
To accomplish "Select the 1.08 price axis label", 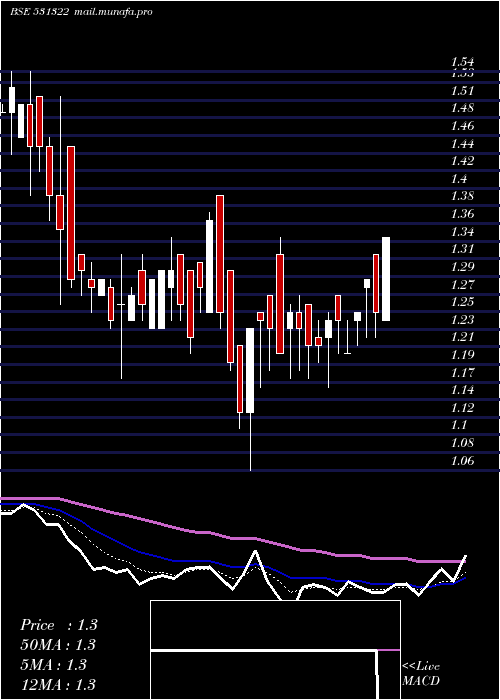I will pyautogui.click(x=462, y=443).
